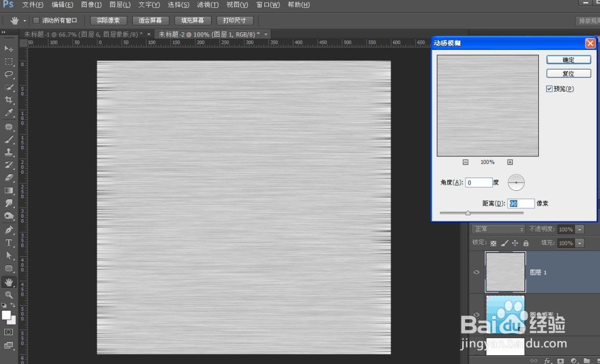The width and height of the screenshot is (600, 364).
Task: Hide 圆角矩形 1 layer visibility
Action: click(x=477, y=314)
